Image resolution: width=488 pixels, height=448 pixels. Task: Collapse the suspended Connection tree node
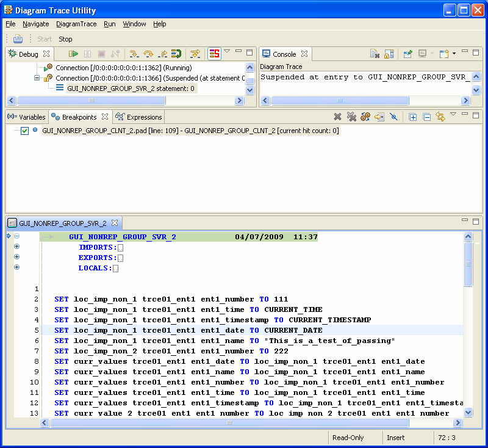click(x=37, y=78)
